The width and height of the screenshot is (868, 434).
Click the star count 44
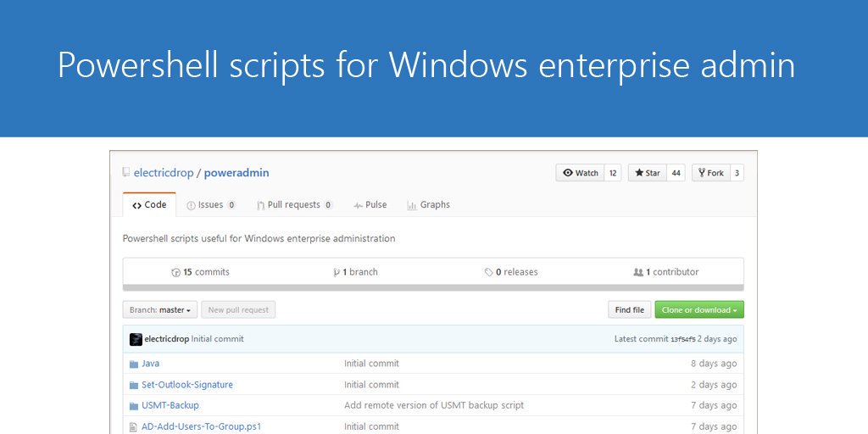coord(676,173)
